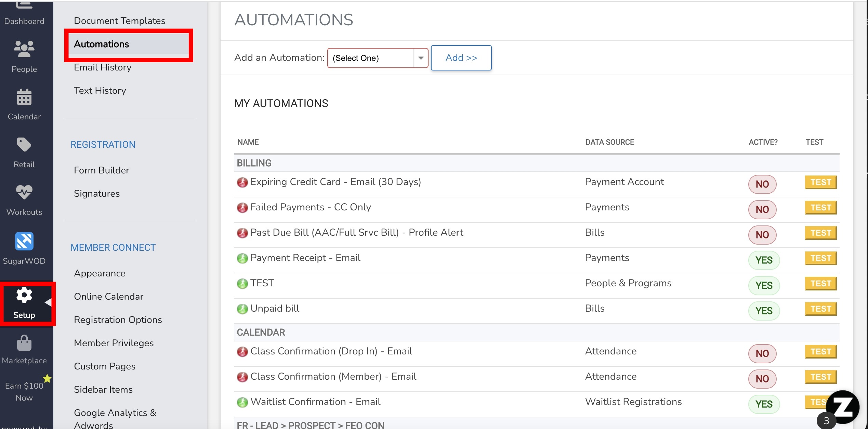Screen dimensions: 868x429
Task: Open Member Privileges menu item
Action: [x=114, y=343]
